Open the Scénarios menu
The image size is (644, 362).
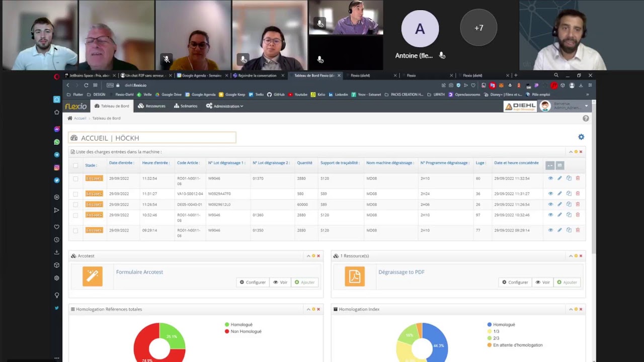pyautogui.click(x=186, y=106)
